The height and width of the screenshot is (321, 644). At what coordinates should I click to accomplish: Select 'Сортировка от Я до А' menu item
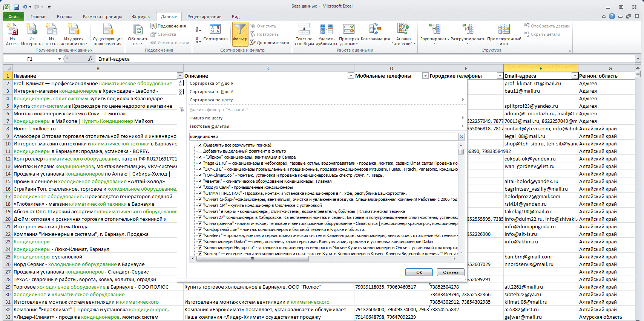(212, 92)
